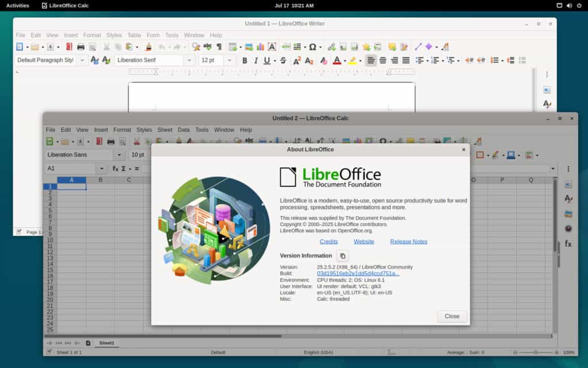Open Font Name dropdown in Writer
Image resolution: width=588 pixels, height=368 pixels.
coord(189,60)
